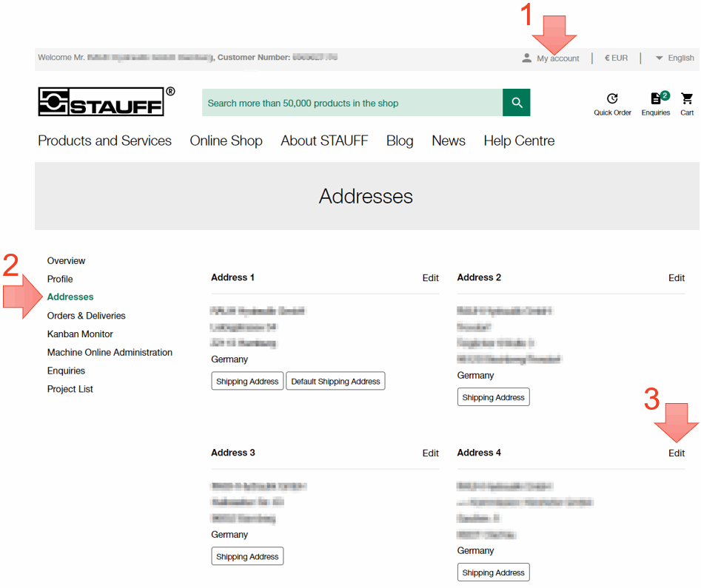This screenshot has height=588, width=701.
Task: Click Shipping Address button under Address 3
Action: pyautogui.click(x=247, y=556)
